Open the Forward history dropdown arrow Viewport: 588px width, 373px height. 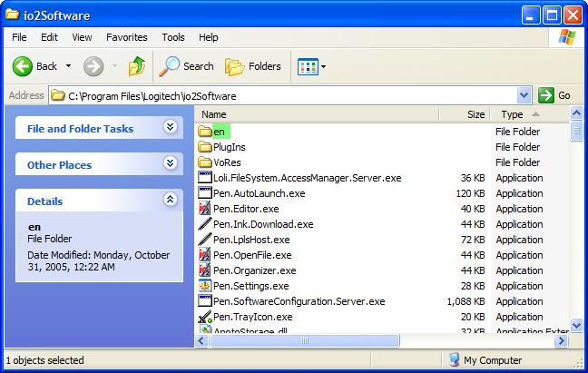pyautogui.click(x=114, y=66)
